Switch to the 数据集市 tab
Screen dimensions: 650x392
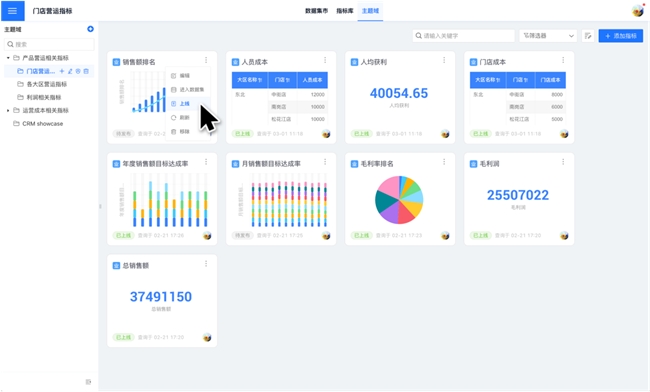tap(316, 11)
